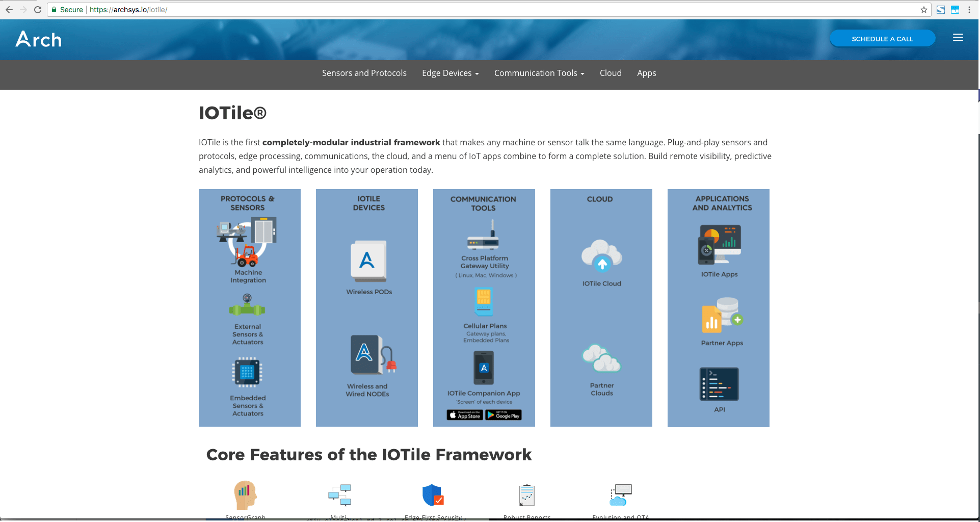Bookmark this page with the star icon
Screen dimensions: 980x522
click(x=923, y=10)
